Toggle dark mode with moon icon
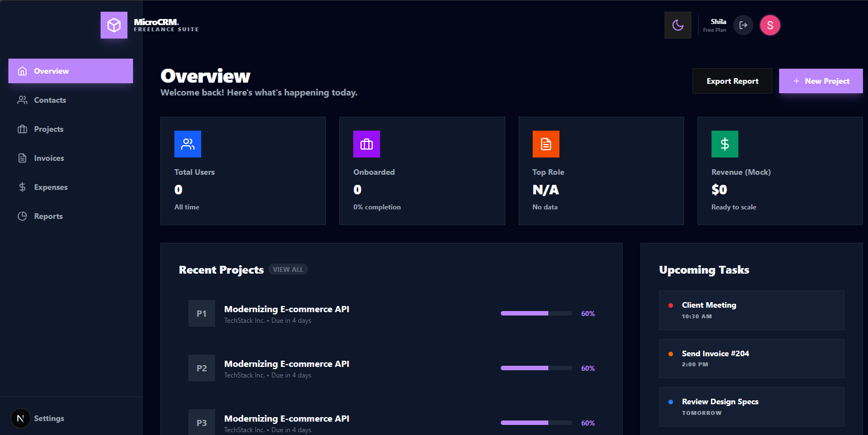This screenshot has height=435, width=868. 677,25
